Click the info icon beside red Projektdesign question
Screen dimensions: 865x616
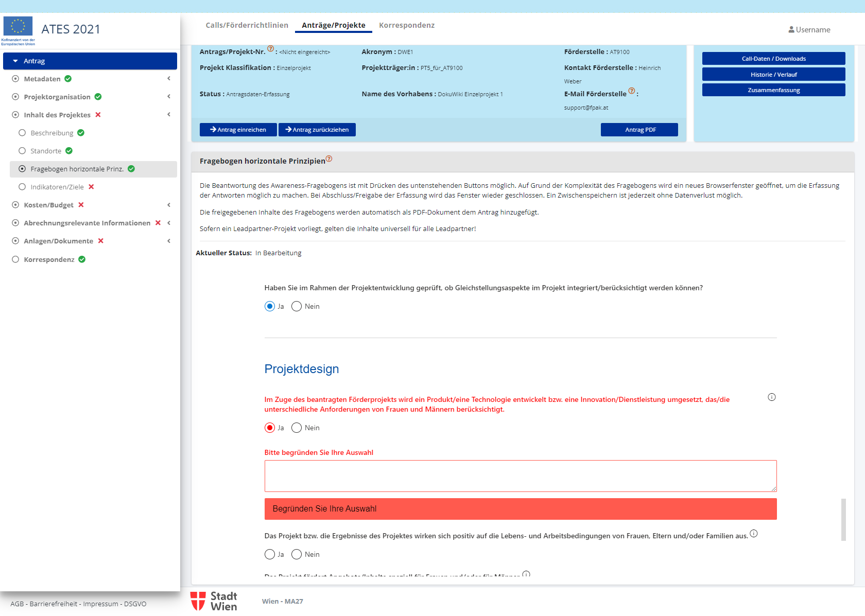[x=771, y=397]
